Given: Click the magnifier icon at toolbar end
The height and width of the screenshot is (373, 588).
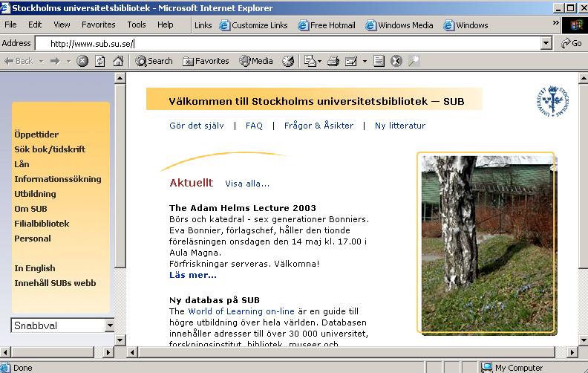Looking at the screenshot, I should pos(414,61).
